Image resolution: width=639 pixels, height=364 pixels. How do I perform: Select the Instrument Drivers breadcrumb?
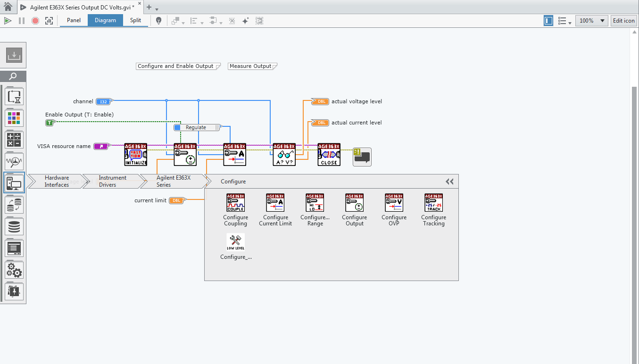pyautogui.click(x=112, y=181)
